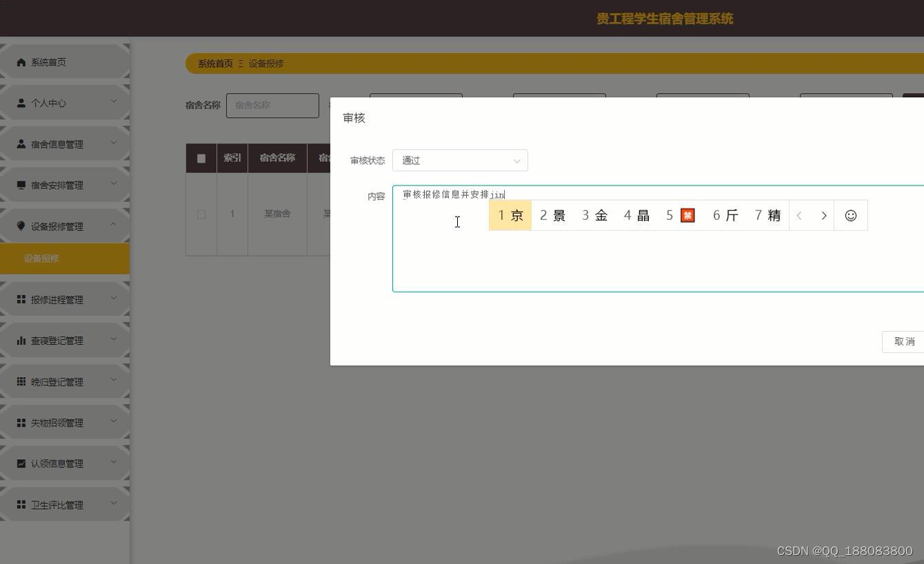Click the grid icon for 报修进程管理

click(21, 299)
